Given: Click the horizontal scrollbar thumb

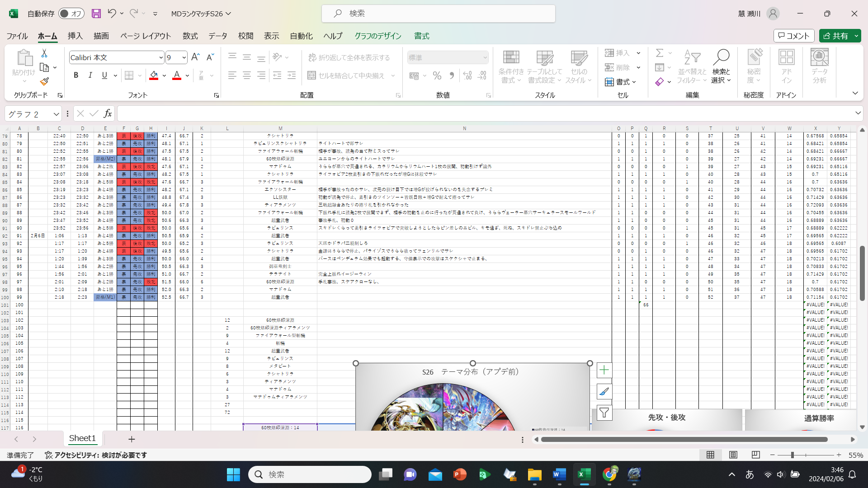Looking at the screenshot, I should [x=684, y=439].
